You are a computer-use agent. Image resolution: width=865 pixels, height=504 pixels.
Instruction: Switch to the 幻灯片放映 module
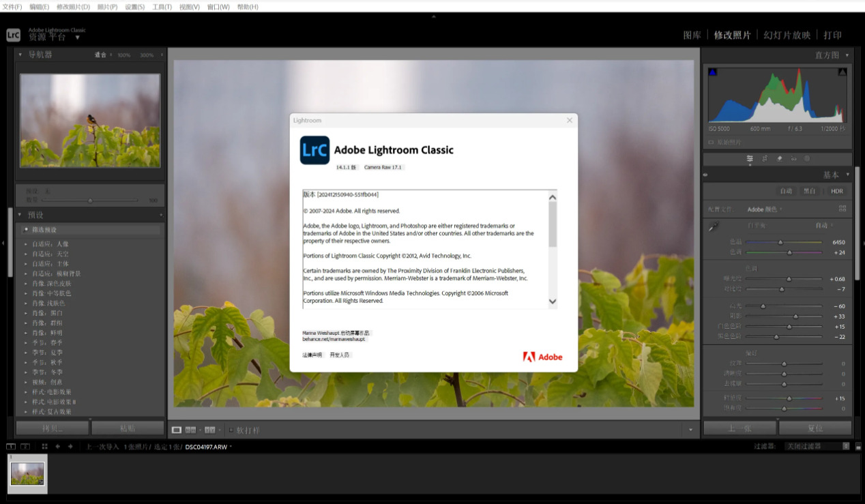click(787, 35)
